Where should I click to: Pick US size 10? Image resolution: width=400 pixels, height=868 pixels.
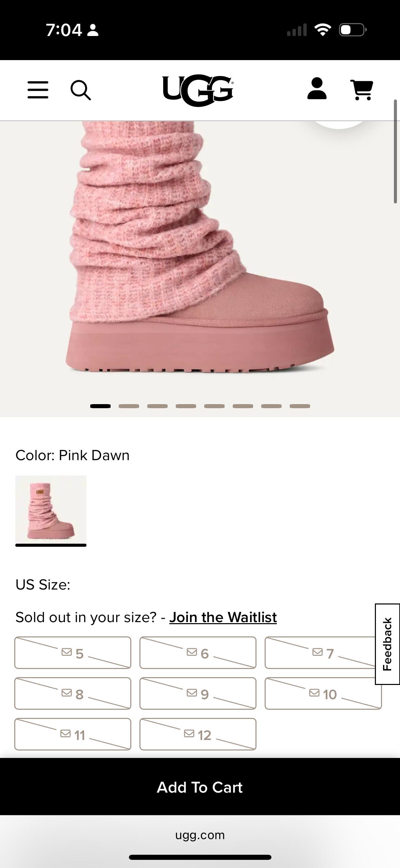323,693
